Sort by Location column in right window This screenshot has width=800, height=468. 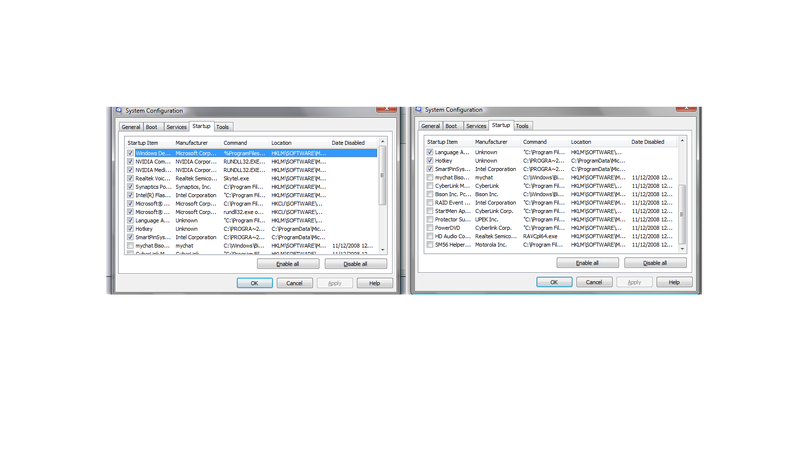click(x=598, y=142)
